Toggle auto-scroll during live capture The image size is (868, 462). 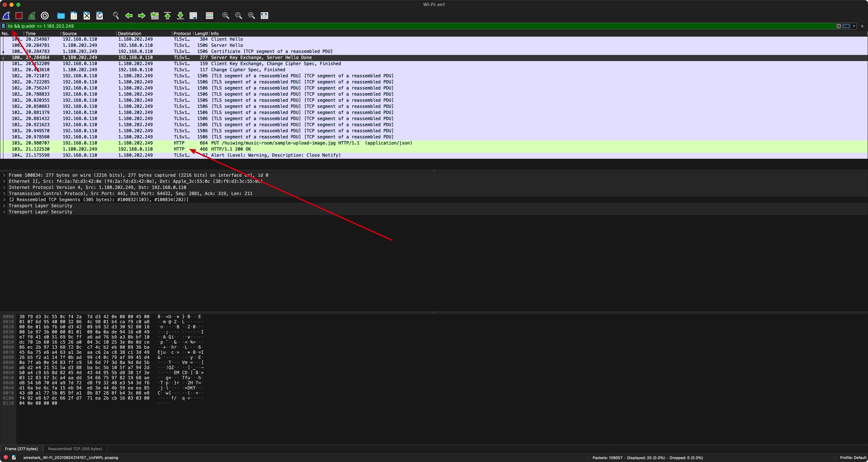(193, 15)
